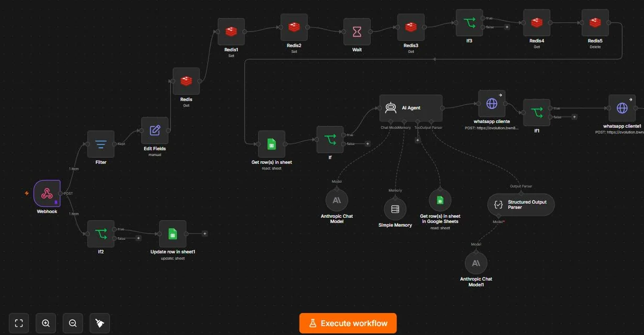Select the Redis5 Delete node

pyautogui.click(x=595, y=23)
